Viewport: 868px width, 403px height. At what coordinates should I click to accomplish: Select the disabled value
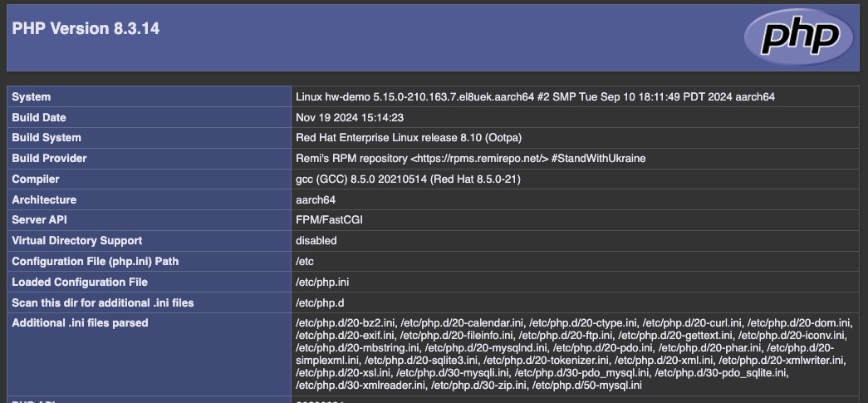click(x=316, y=241)
